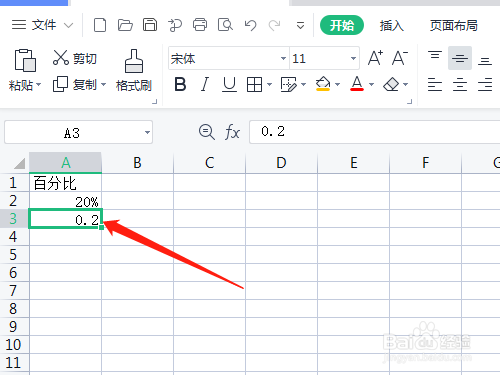Viewport: 500px width, 375px height.
Task: Click the clear eraser icon
Action: (x=391, y=85)
